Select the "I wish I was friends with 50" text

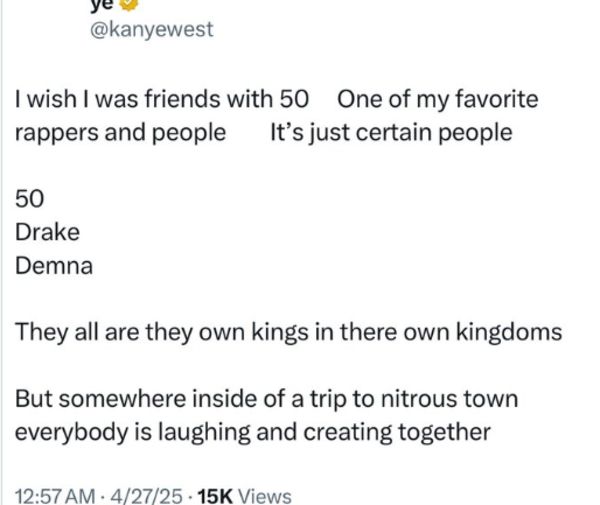pyautogui.click(x=162, y=99)
